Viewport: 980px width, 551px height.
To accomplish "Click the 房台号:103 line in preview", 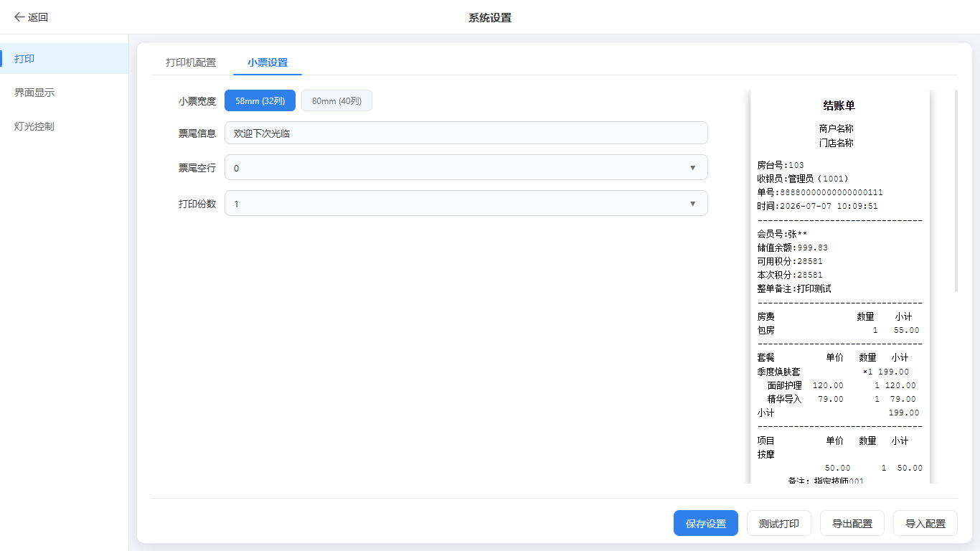I will pos(781,165).
